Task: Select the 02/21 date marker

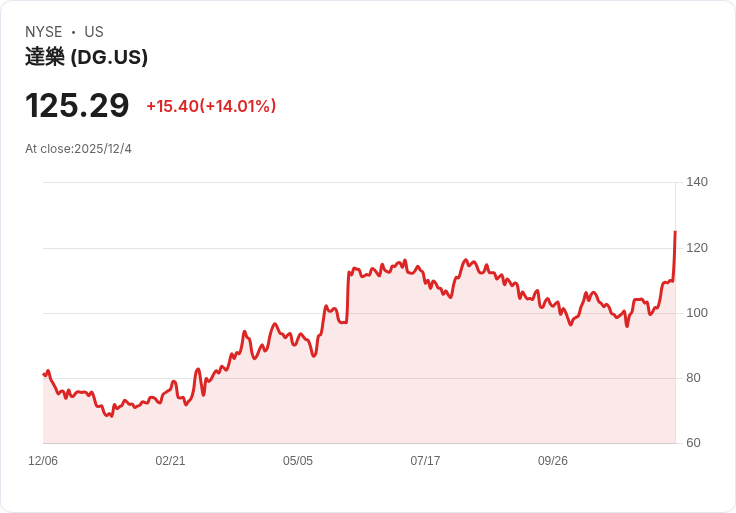Action: pyautogui.click(x=170, y=461)
